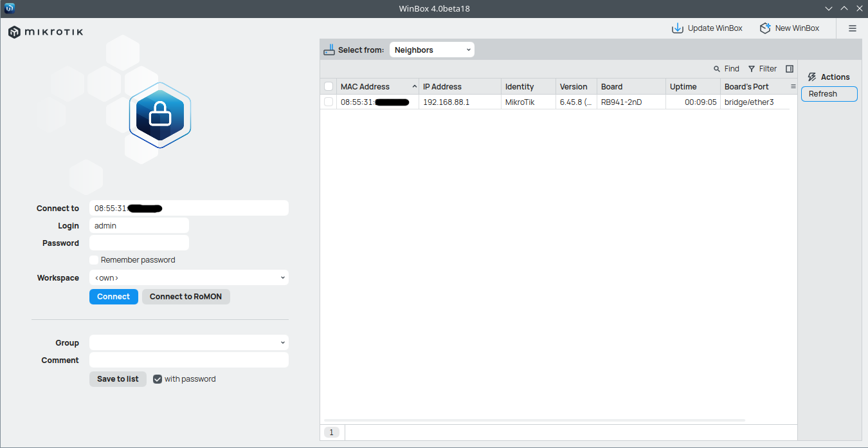Image resolution: width=868 pixels, height=448 pixels.
Task: Tick the select-all checkbox in table header
Action: (x=329, y=86)
